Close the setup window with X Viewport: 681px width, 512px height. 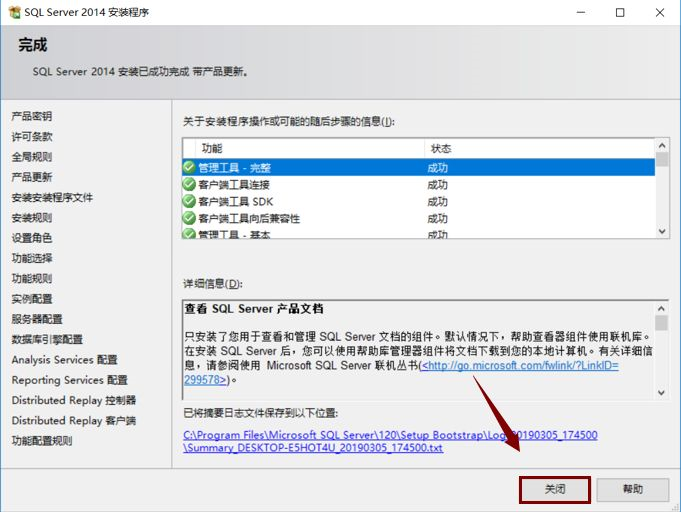coord(660,12)
